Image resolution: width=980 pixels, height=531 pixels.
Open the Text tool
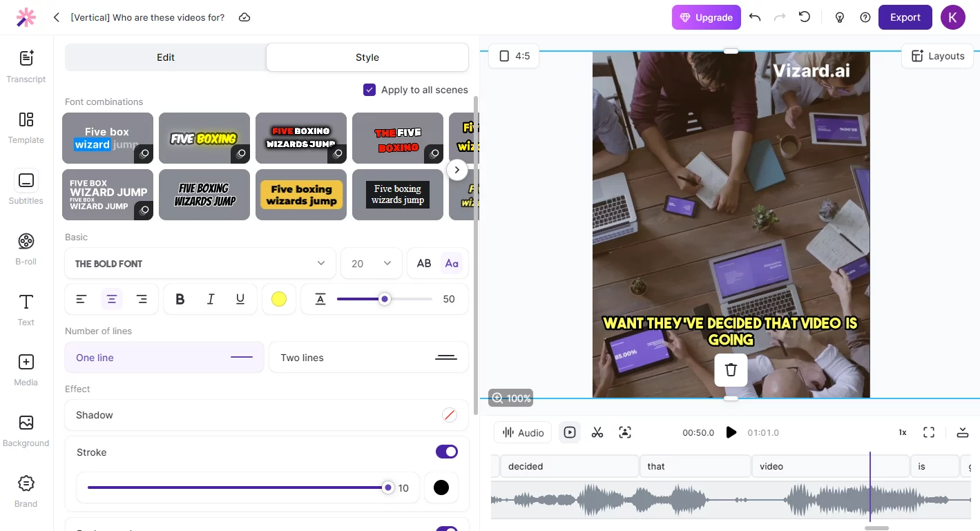pyautogui.click(x=26, y=309)
